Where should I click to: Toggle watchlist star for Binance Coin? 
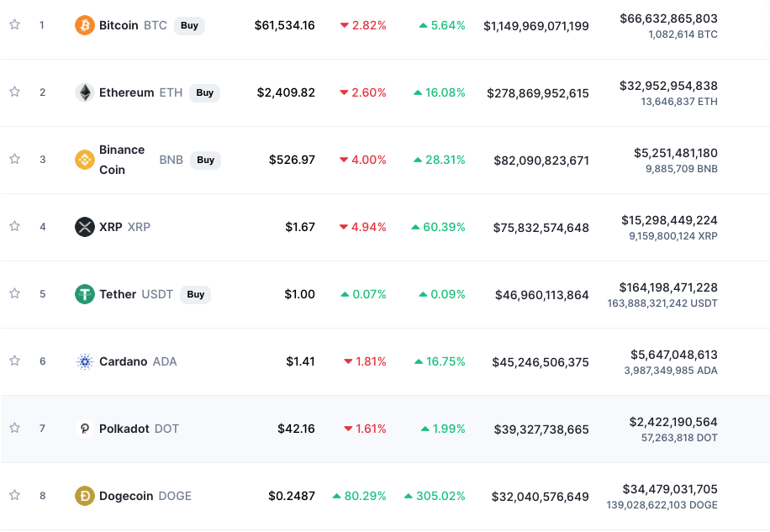click(15, 159)
